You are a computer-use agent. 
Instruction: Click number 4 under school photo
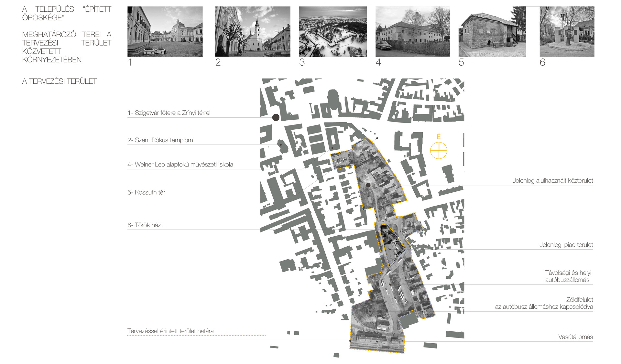(x=378, y=62)
